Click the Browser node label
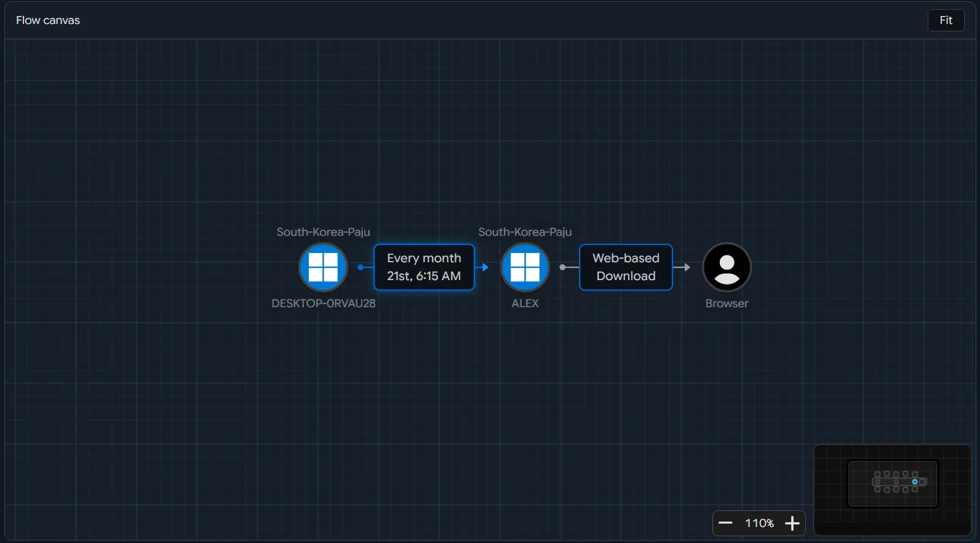This screenshot has width=980, height=543. [x=727, y=304]
